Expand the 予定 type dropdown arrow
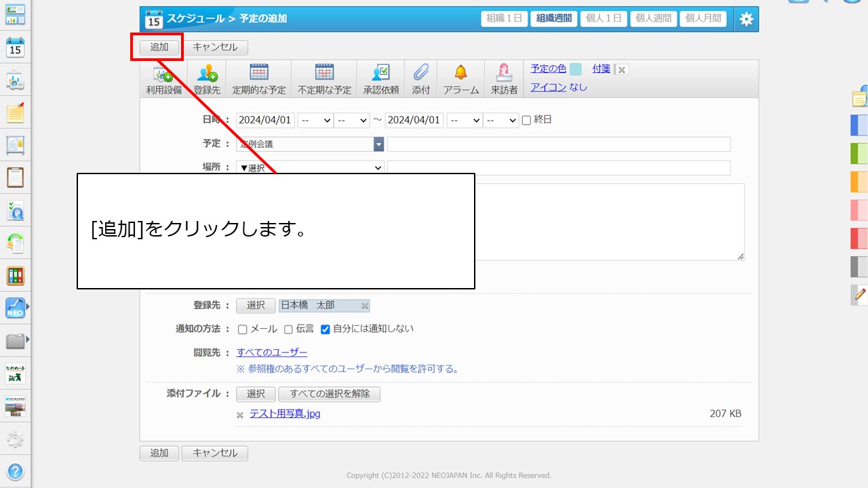 pyautogui.click(x=378, y=144)
